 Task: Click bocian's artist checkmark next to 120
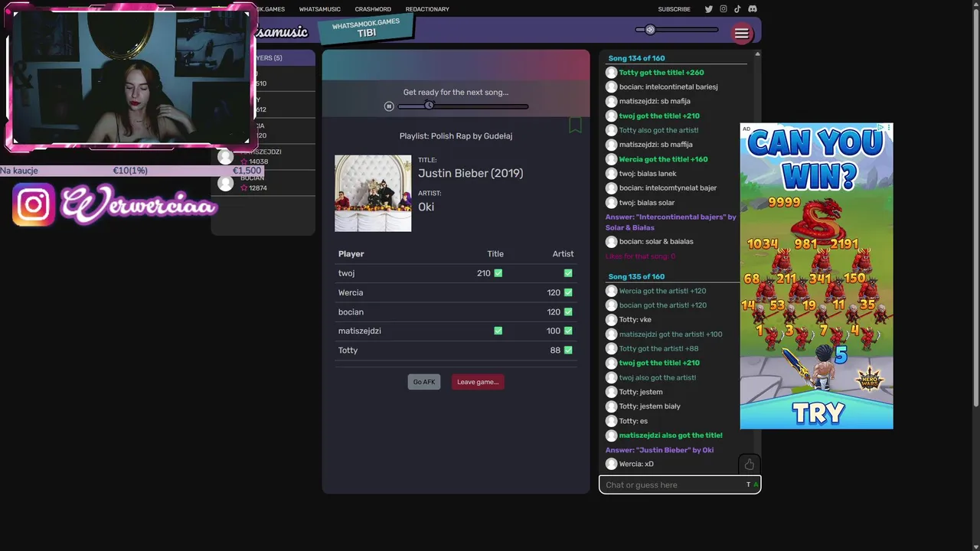[x=568, y=311]
